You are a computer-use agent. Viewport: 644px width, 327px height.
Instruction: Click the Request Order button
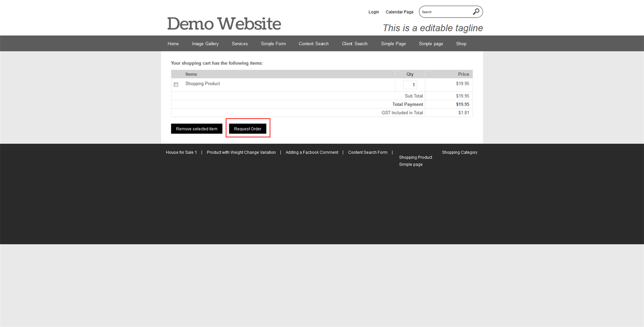pos(248,129)
